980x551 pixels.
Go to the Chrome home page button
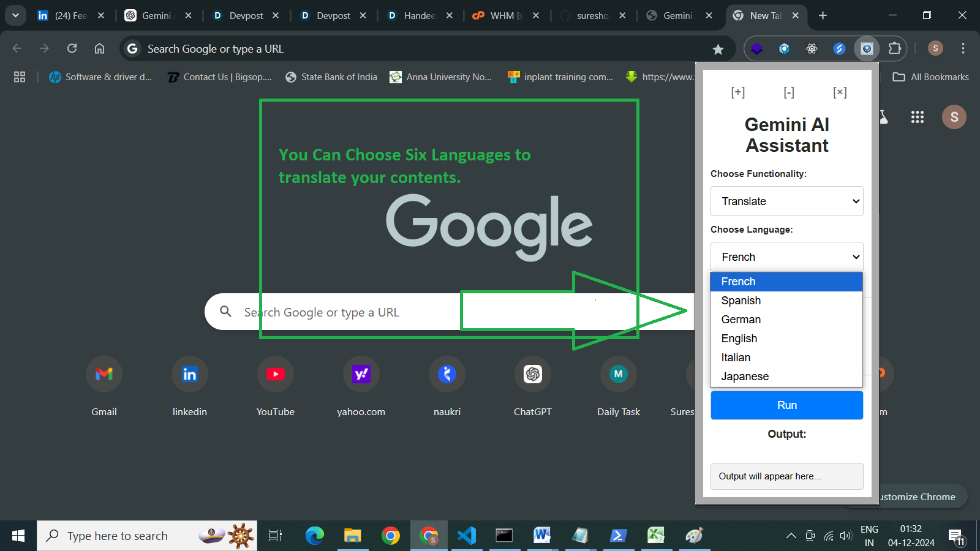100,48
